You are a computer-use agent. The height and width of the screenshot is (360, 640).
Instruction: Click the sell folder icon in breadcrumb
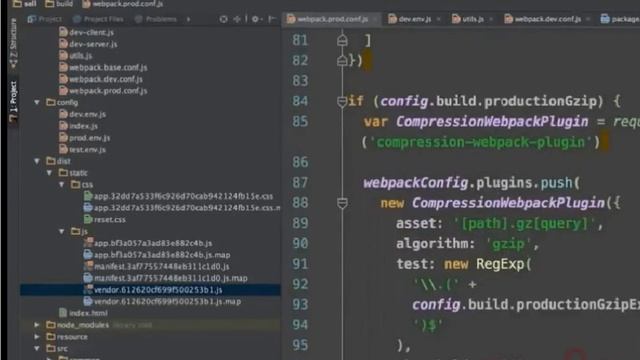pyautogui.click(x=17, y=4)
